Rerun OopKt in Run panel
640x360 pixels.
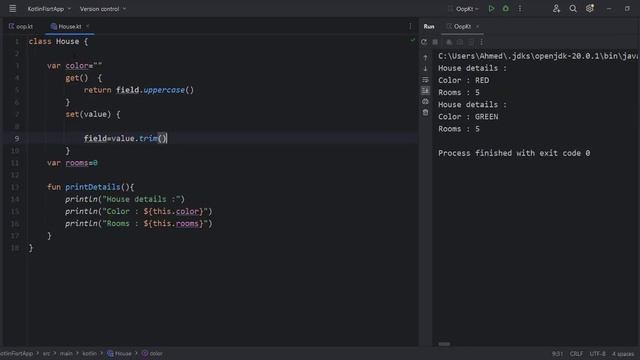pyautogui.click(x=424, y=42)
